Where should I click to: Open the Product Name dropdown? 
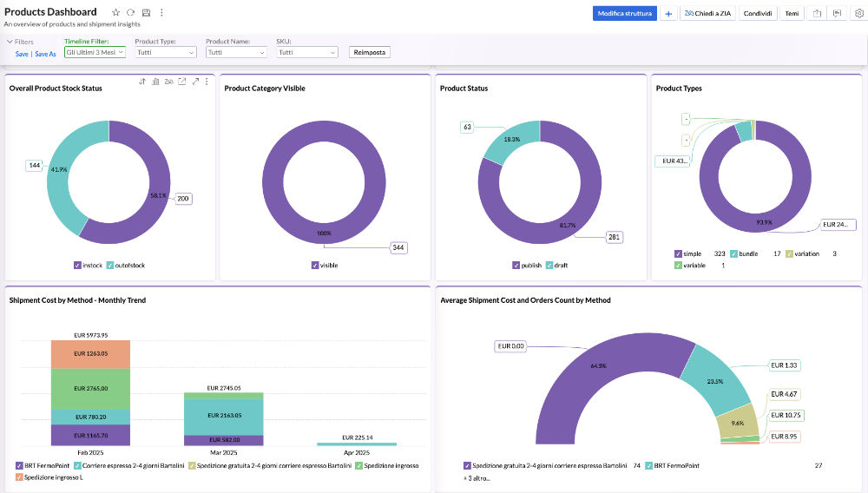(x=236, y=52)
